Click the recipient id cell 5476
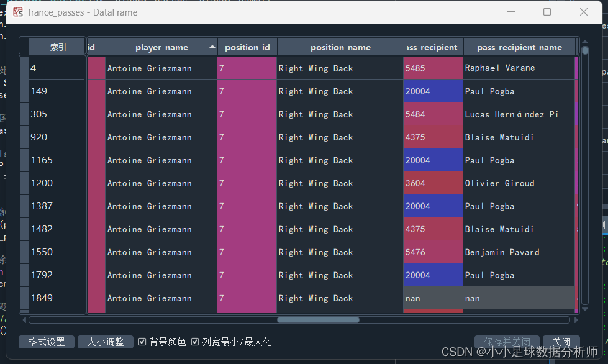This screenshot has width=608, height=364. point(433,252)
